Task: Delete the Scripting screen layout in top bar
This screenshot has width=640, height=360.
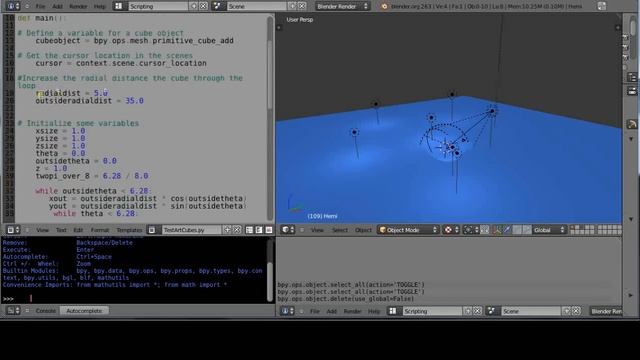Action: [x=203, y=6]
